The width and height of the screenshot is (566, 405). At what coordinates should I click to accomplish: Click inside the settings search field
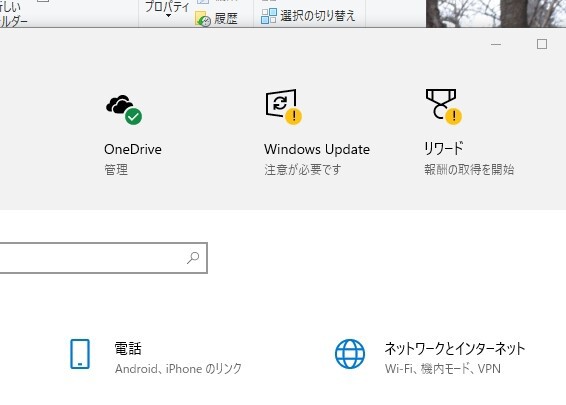point(103,258)
